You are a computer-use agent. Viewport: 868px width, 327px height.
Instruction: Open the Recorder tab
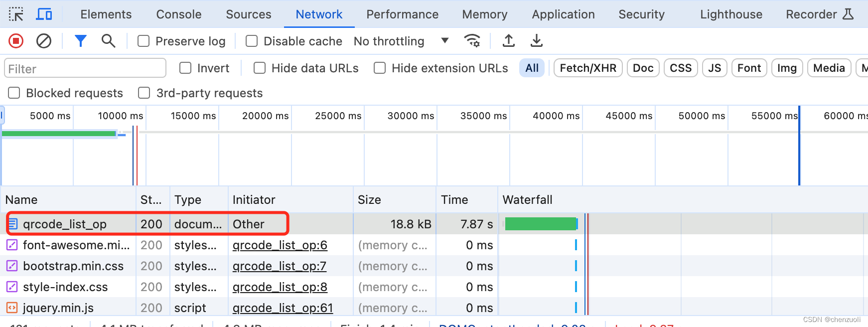pyautogui.click(x=820, y=14)
